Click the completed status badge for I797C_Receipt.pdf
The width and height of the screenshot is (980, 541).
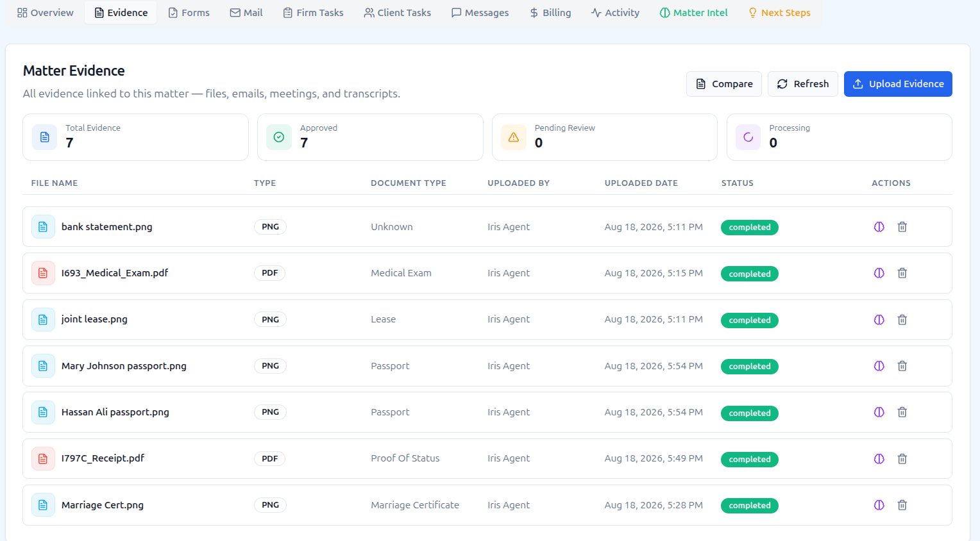click(750, 459)
